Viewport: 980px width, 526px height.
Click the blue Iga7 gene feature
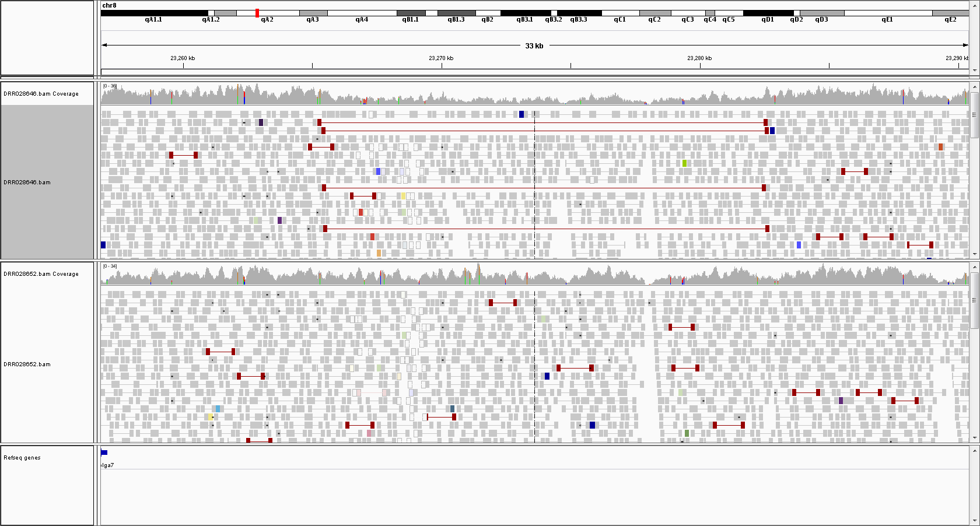104,453
